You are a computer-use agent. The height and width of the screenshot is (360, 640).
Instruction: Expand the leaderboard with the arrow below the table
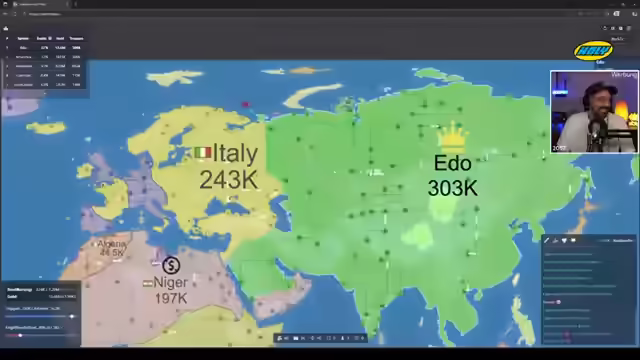[44, 93]
